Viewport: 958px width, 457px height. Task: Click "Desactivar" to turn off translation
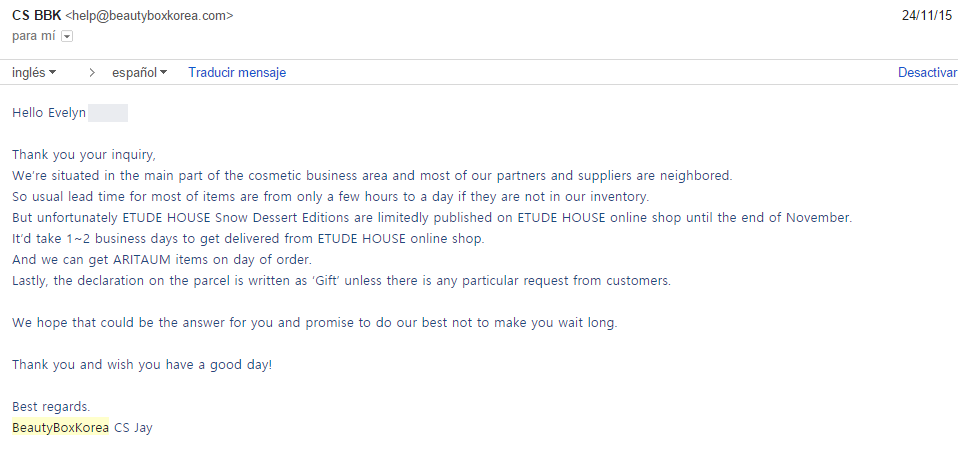(927, 73)
